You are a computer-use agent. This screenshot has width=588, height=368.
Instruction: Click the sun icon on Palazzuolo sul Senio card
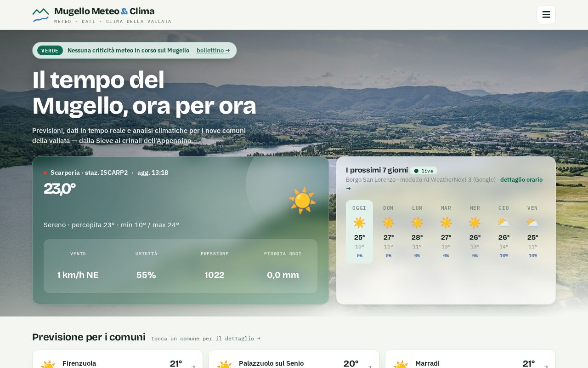(224, 364)
